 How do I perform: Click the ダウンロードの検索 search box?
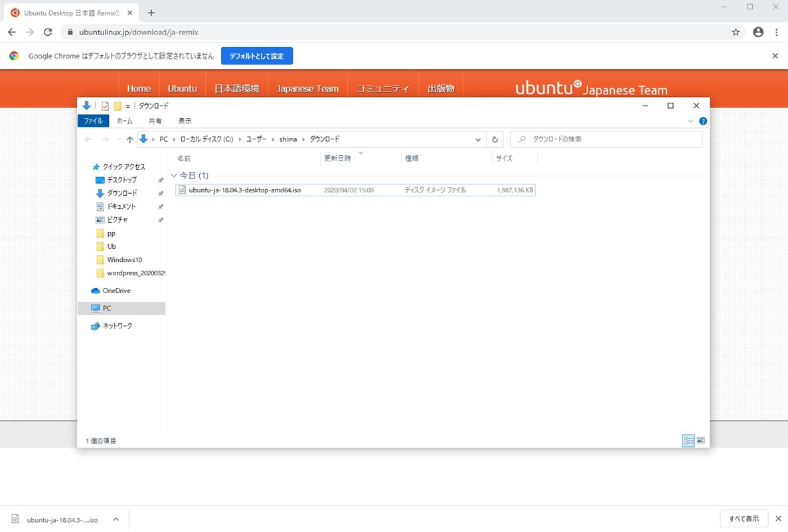coord(606,139)
